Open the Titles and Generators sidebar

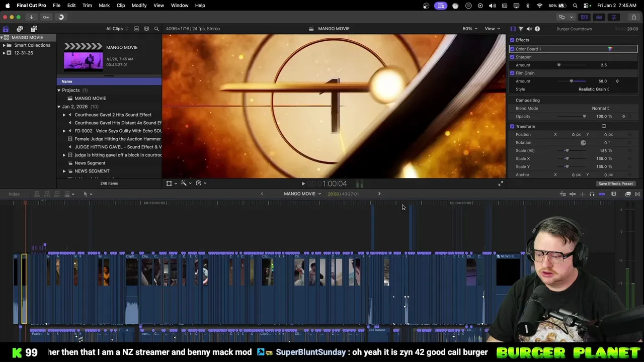(x=34, y=29)
